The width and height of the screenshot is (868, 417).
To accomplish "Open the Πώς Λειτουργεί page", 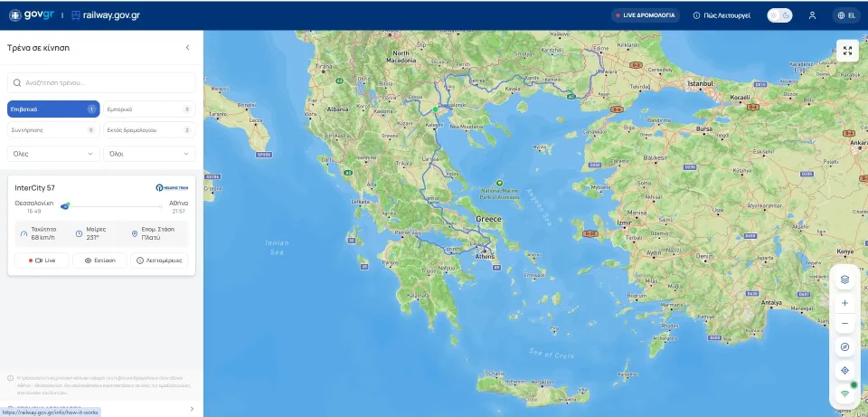I will (722, 15).
